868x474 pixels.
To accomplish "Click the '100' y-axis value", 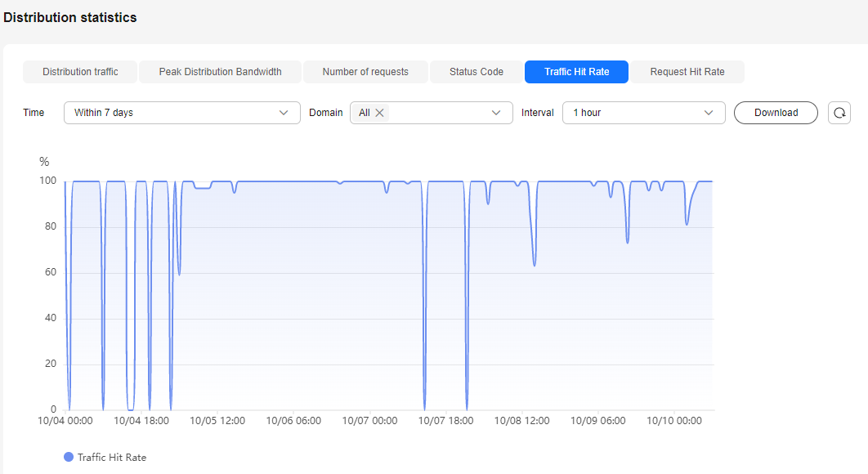I will (47, 181).
